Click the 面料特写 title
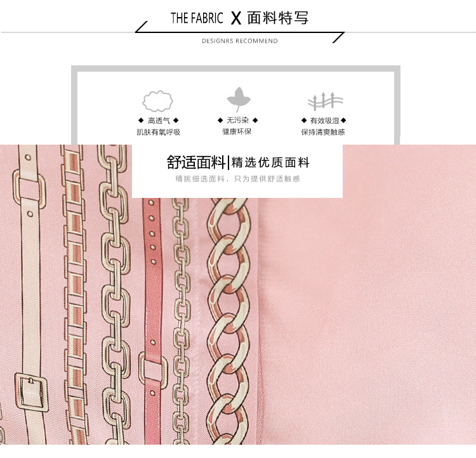Image resolution: width=476 pixels, height=458 pixels. [278, 18]
